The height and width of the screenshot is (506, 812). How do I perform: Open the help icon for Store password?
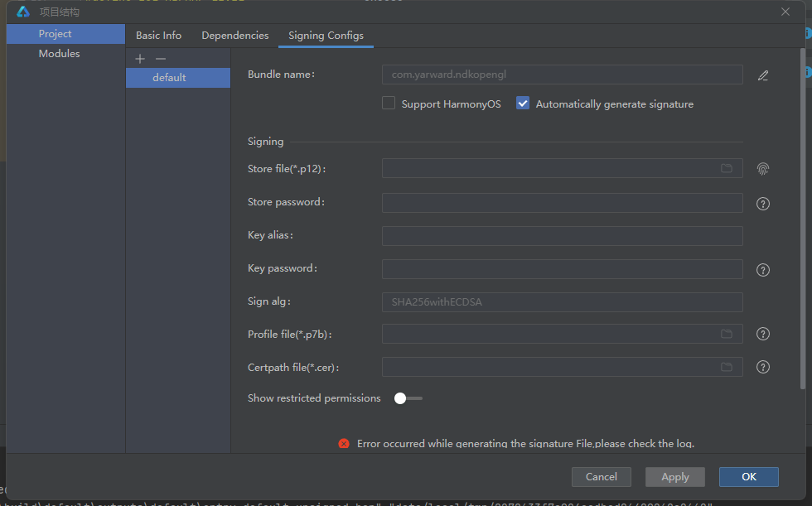[x=763, y=204]
